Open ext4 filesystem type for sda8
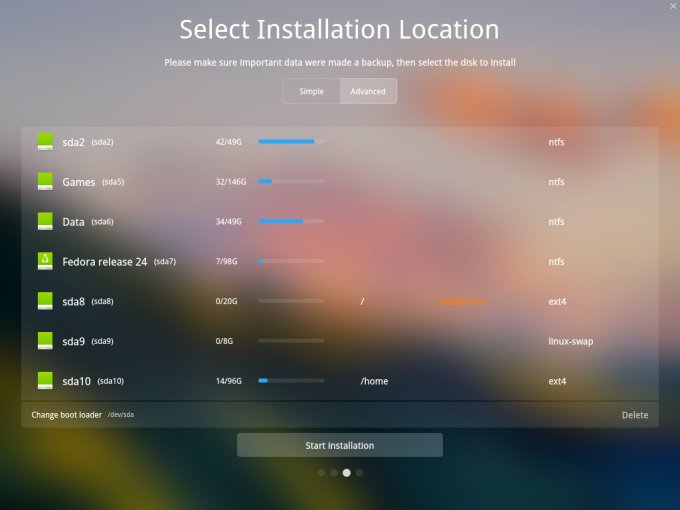 (x=557, y=301)
